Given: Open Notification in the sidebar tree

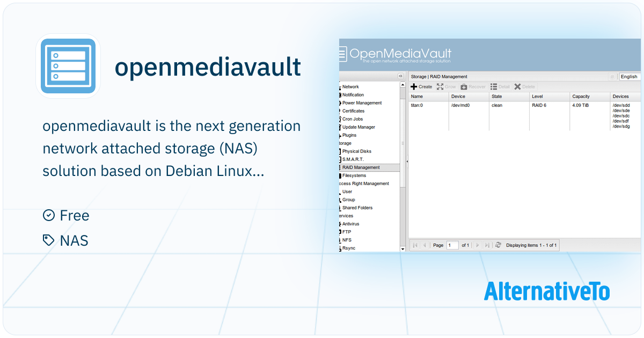Looking at the screenshot, I should (x=353, y=95).
